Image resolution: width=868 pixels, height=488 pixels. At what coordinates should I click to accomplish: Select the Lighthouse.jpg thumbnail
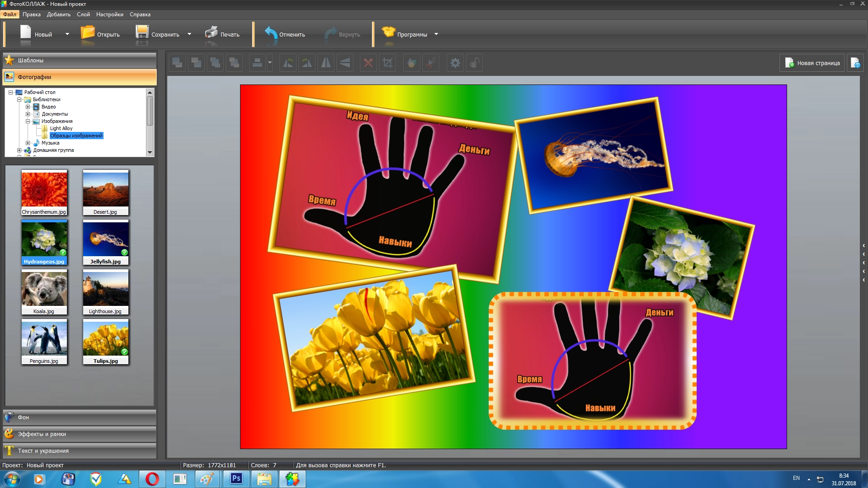pos(106,292)
